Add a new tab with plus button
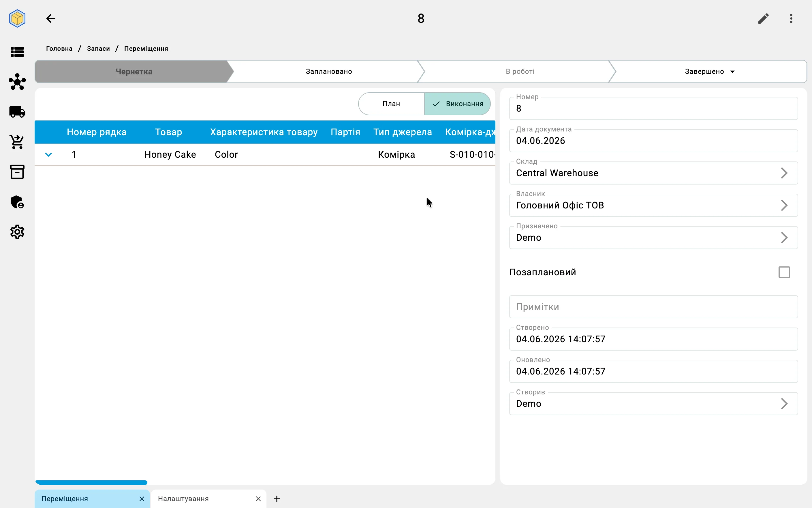This screenshot has width=812, height=508. [x=277, y=498]
